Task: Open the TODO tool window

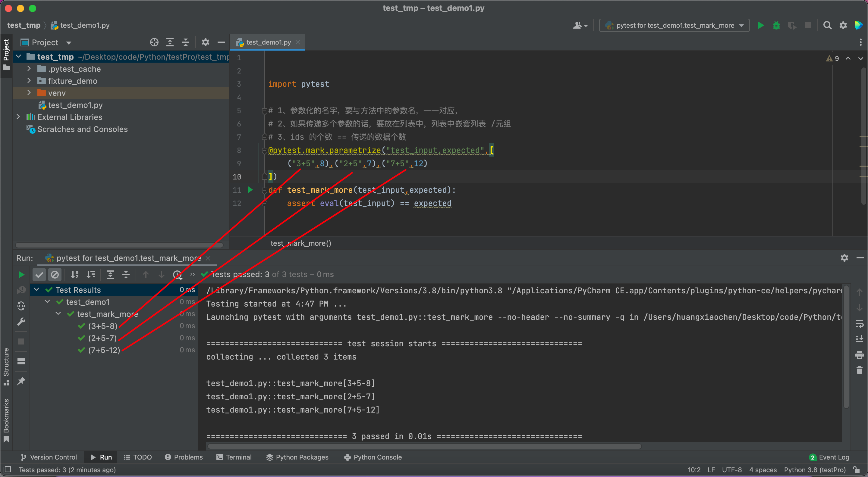Action: (x=138, y=457)
